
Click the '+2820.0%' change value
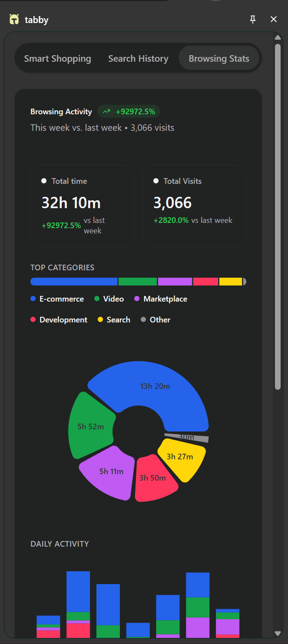[x=171, y=220]
